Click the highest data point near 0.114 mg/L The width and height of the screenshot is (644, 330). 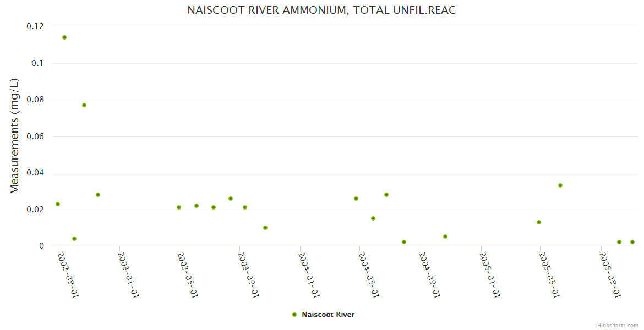point(64,37)
